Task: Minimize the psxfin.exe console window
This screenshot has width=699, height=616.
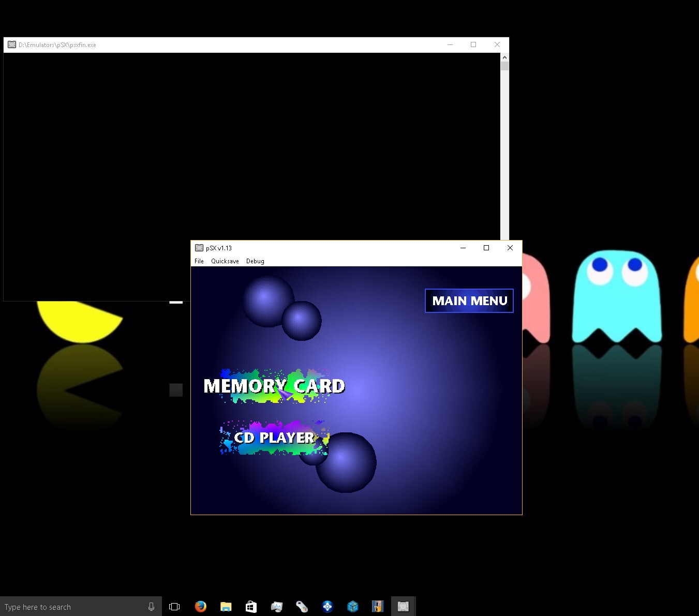Action: coord(450,44)
